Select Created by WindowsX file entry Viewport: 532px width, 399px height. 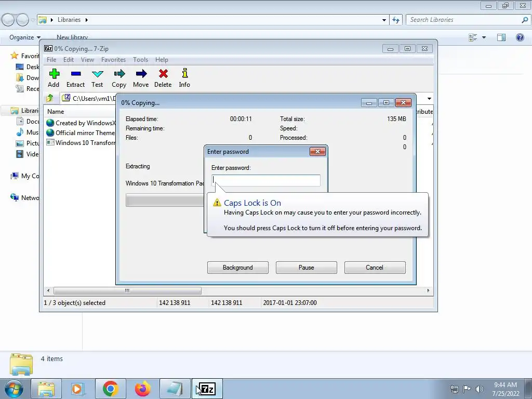pyautogui.click(x=82, y=123)
